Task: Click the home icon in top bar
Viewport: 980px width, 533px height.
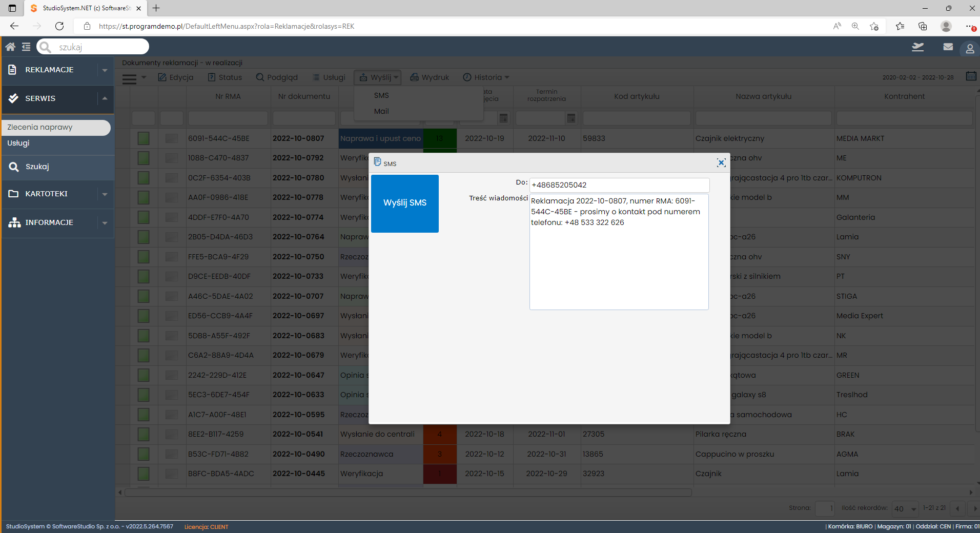Action: [x=10, y=47]
